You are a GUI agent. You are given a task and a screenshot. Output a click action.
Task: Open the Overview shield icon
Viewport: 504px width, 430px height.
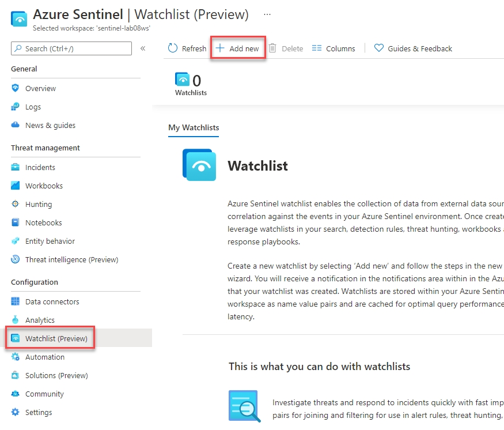coord(16,88)
